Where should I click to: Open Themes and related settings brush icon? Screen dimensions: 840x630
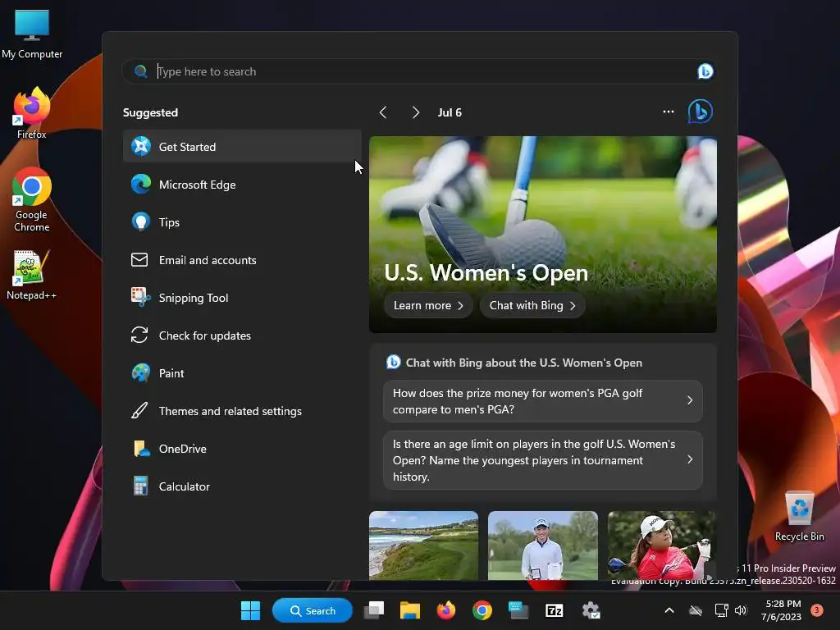(139, 411)
